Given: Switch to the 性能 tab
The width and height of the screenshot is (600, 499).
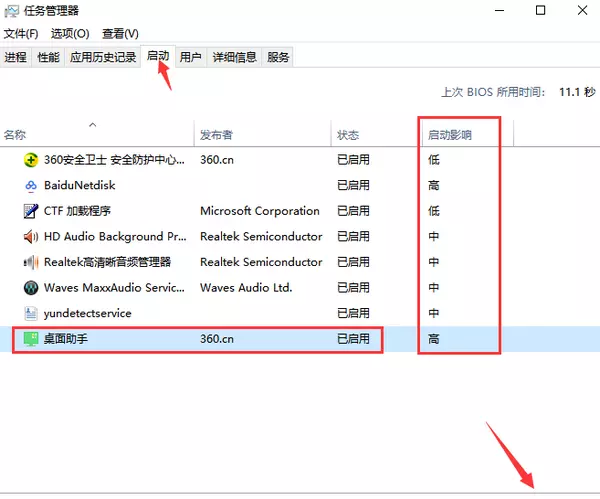Looking at the screenshot, I should click(48, 57).
